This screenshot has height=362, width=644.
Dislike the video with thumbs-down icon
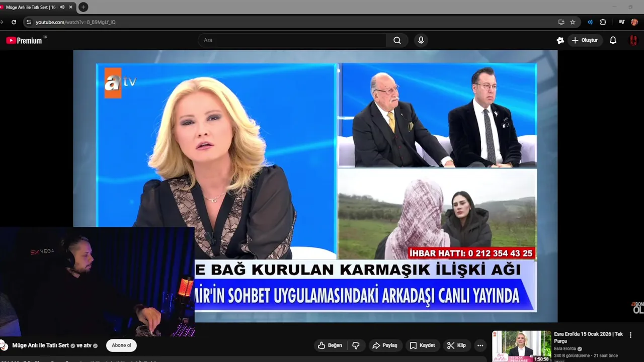pos(356,345)
